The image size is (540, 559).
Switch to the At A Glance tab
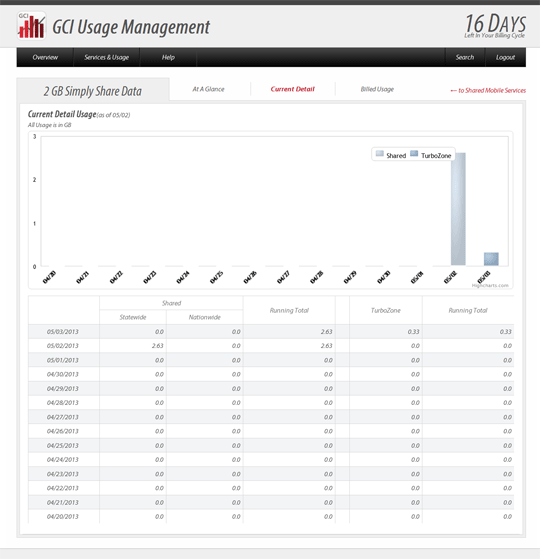209,89
